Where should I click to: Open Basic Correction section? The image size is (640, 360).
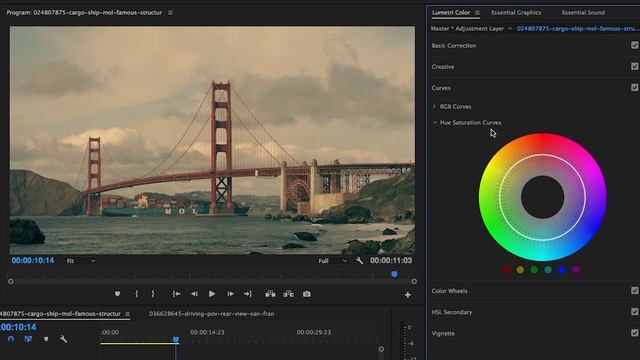pyautogui.click(x=454, y=46)
